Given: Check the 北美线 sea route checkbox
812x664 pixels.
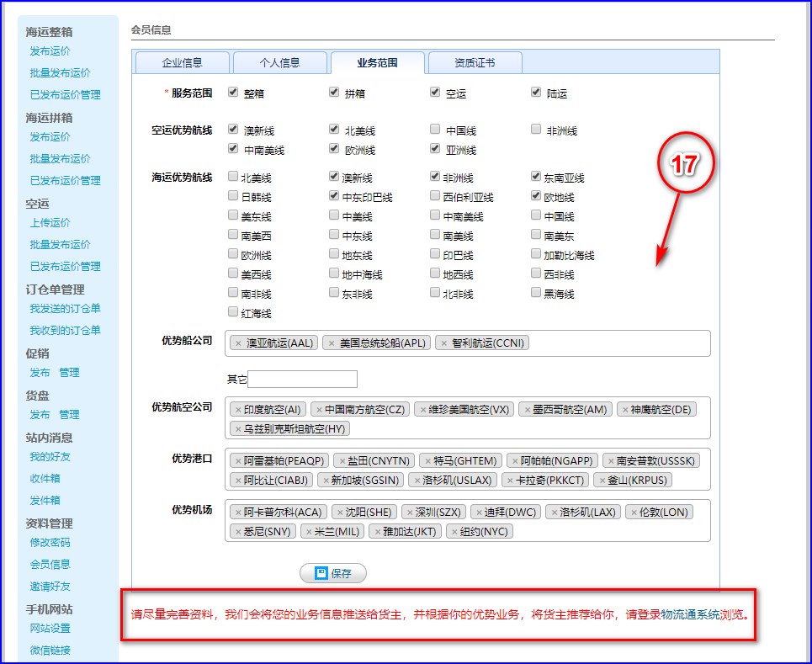Looking at the screenshot, I should [x=233, y=176].
